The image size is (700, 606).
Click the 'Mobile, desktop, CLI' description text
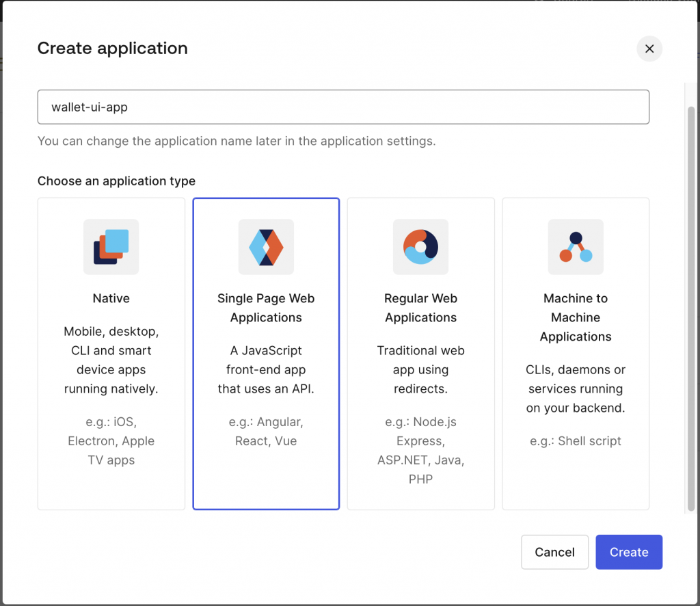[111, 360]
